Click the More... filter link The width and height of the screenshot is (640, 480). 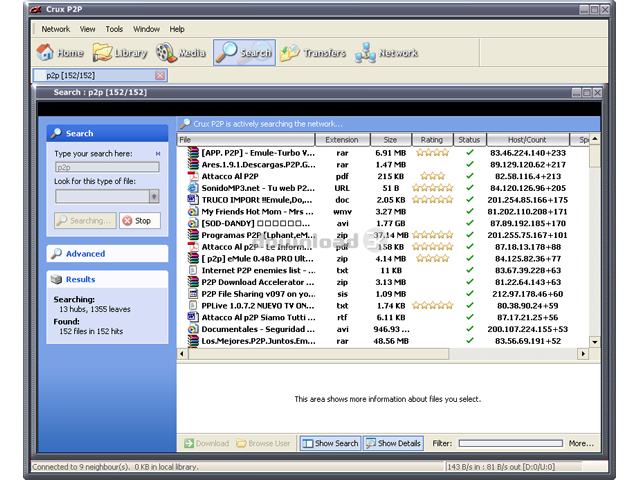click(x=581, y=443)
